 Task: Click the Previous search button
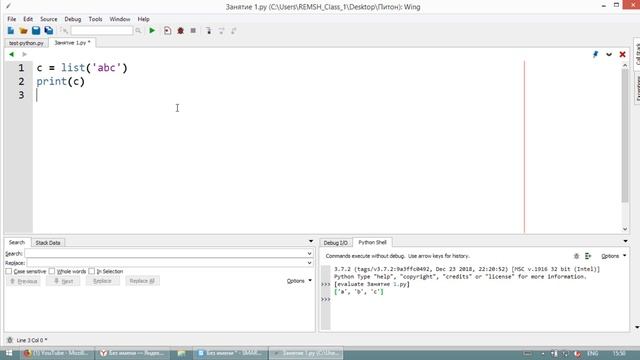(x=23, y=281)
